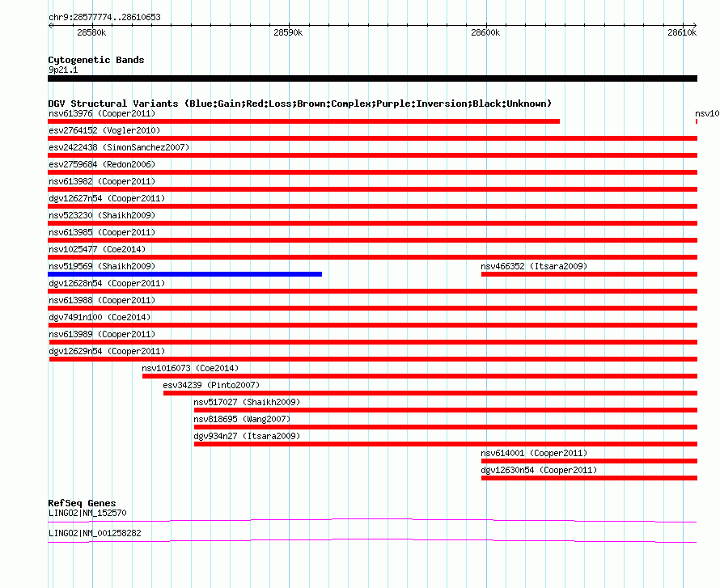Click the LINGO2|NM_152570 gene label
720x588 pixels.
click(87, 513)
